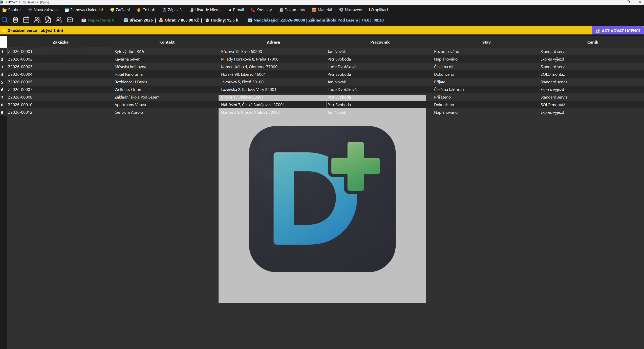Select order Z2026-00012 cell
Image resolution: width=644 pixels, height=349 pixels.
[60, 112]
